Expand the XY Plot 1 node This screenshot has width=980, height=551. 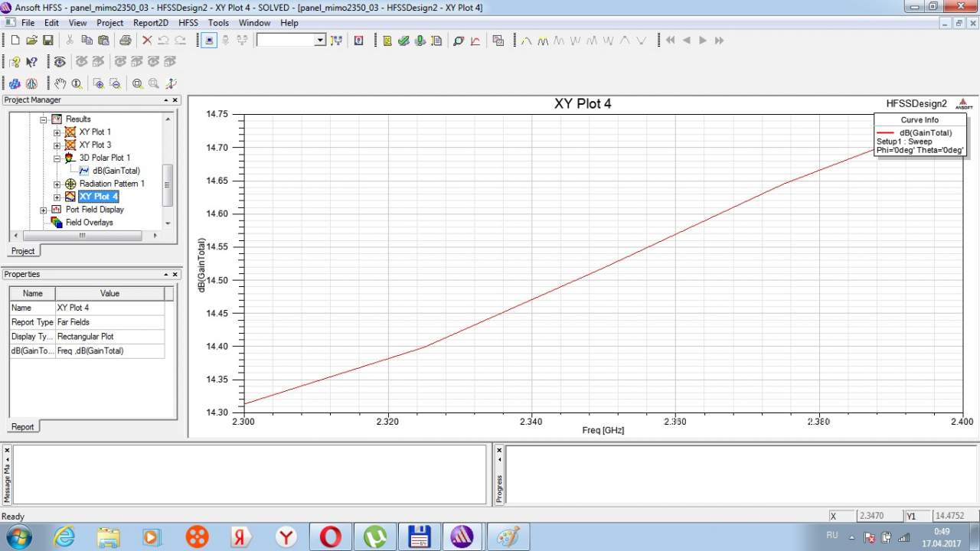tap(57, 132)
